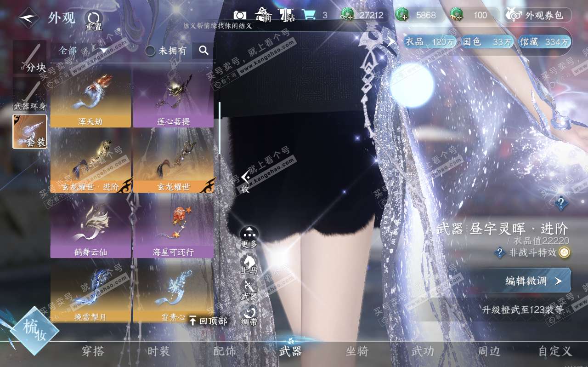Open the 站 clothing station icon
The height and width of the screenshot is (367, 588).
287,15
